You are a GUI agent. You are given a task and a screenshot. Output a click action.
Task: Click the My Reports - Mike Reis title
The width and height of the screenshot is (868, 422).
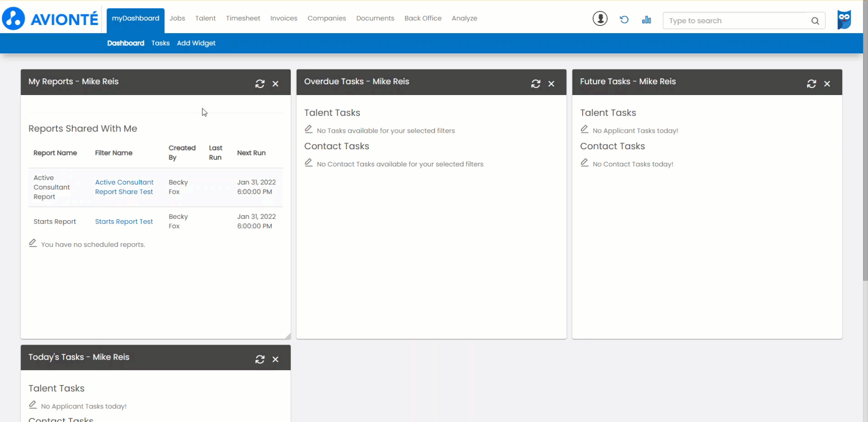coord(73,81)
